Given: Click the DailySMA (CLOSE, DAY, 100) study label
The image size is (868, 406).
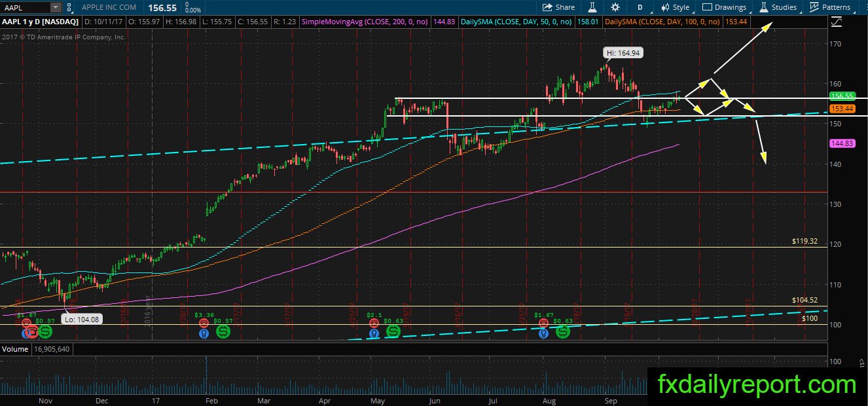Looking at the screenshot, I should pos(662,22).
